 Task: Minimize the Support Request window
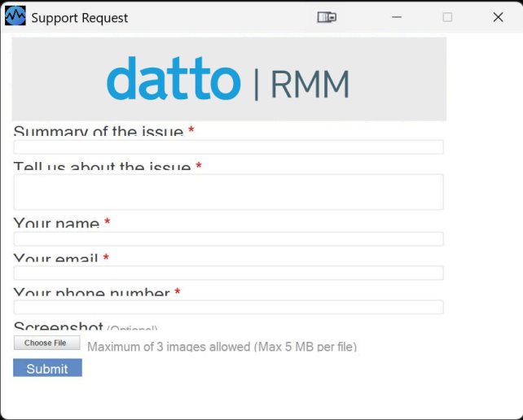coord(397,17)
